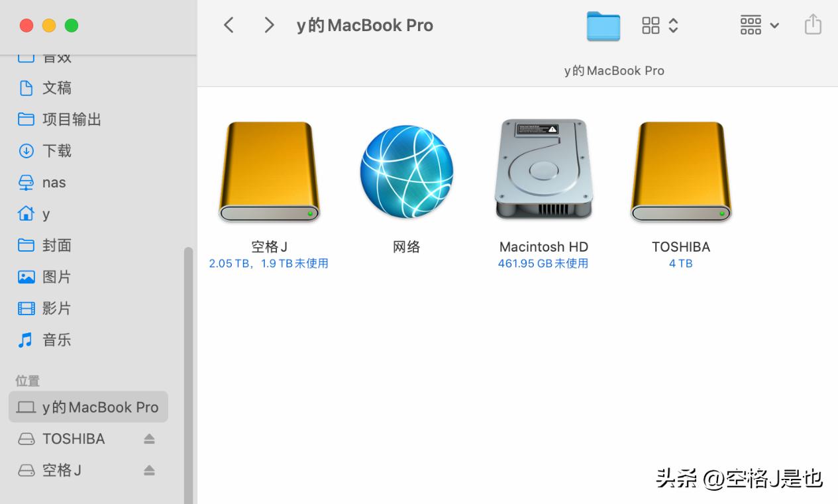
Task: Click the y的MacBook Pro window title
Action: click(365, 26)
